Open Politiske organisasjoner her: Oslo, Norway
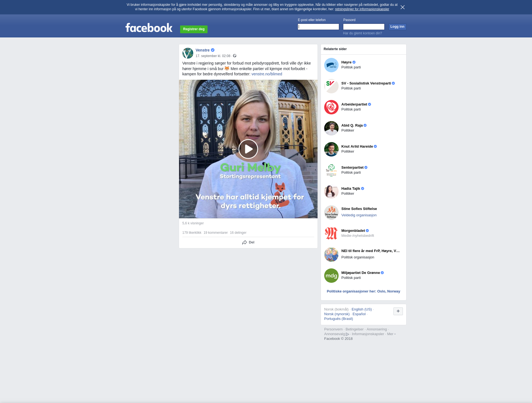Screen dimensions: 532x403 (363, 291)
